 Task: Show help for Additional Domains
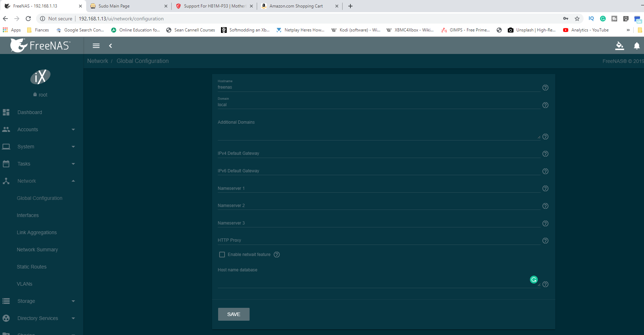545,137
